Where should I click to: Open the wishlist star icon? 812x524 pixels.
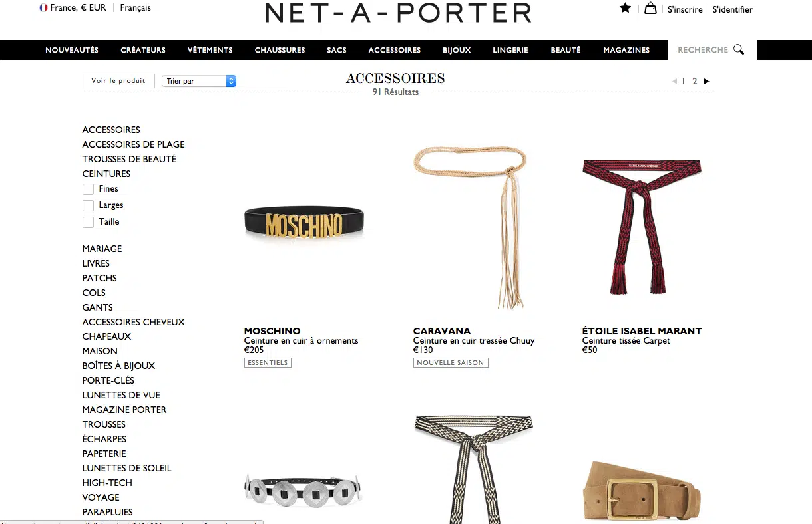[625, 8]
